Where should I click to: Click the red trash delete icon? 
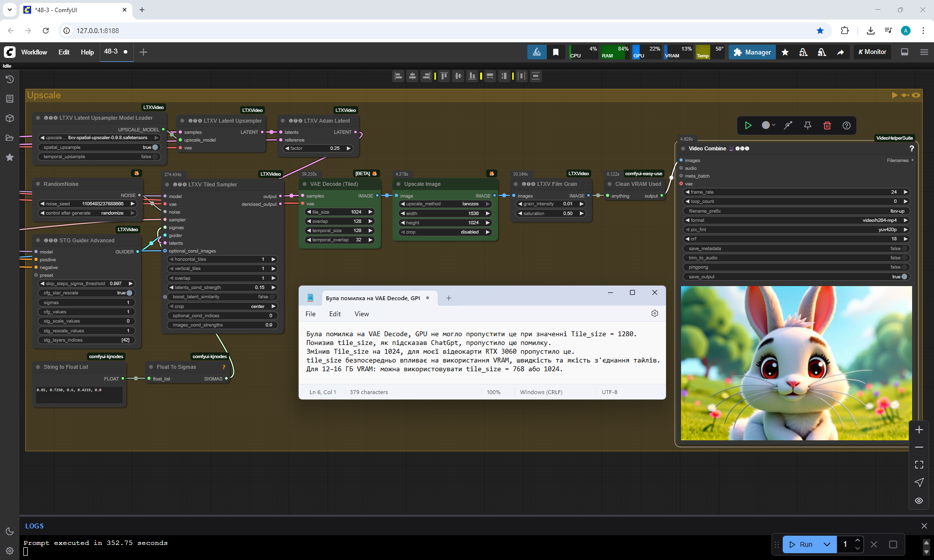827,126
